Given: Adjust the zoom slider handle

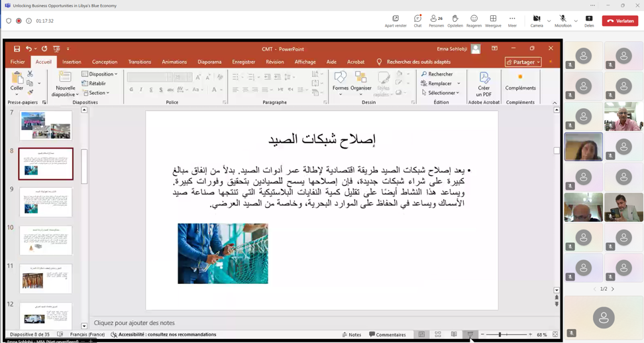Looking at the screenshot, I should coord(500,334).
